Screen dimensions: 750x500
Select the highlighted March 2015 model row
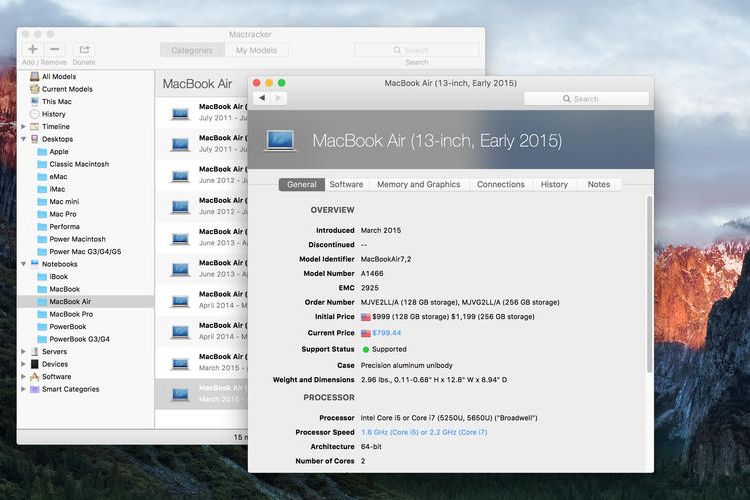tap(201, 394)
